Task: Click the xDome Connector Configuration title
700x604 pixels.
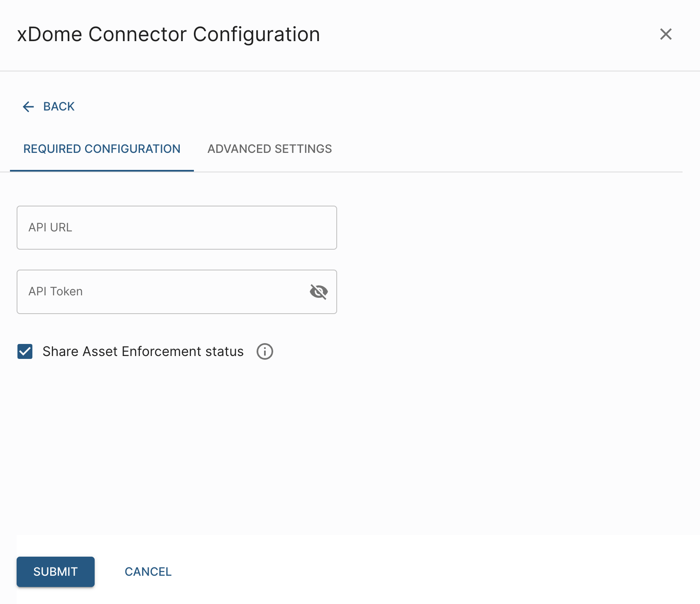Action: pos(168,34)
